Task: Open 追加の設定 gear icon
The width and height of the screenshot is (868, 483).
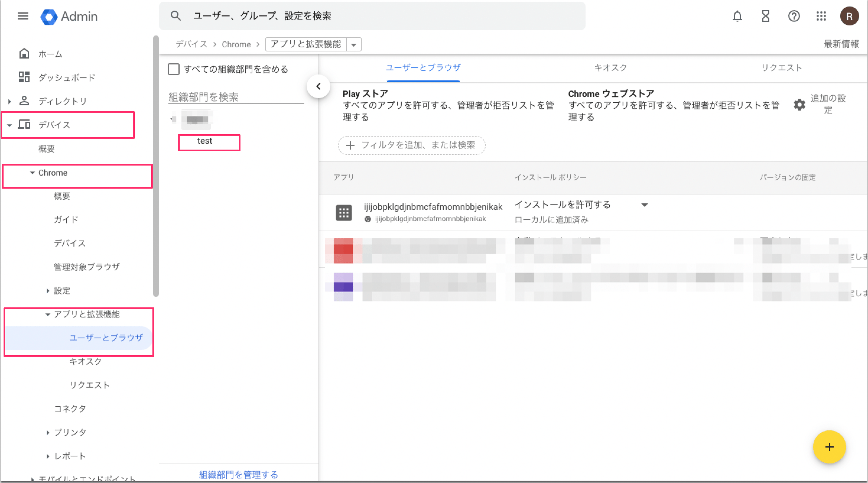Action: [799, 104]
